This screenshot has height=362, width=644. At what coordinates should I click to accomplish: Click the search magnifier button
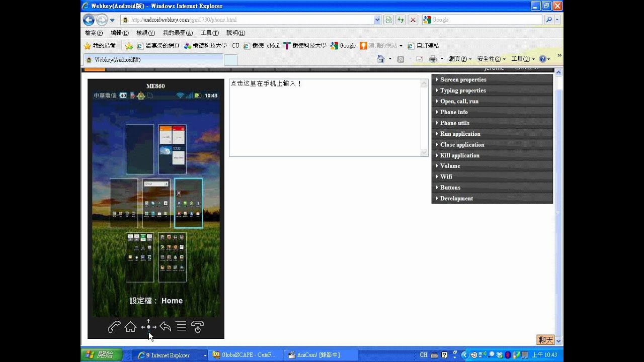click(x=549, y=20)
